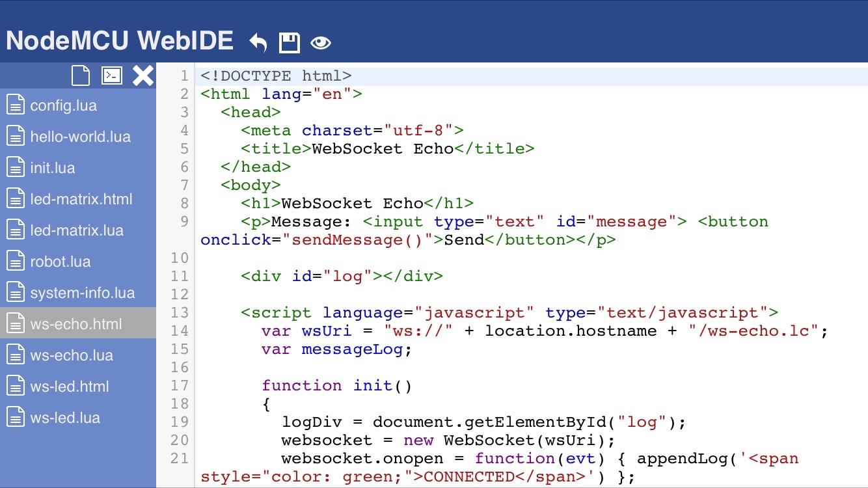Click line number 1 in the gutter
Screen dimensions: 868x488
point(184,76)
